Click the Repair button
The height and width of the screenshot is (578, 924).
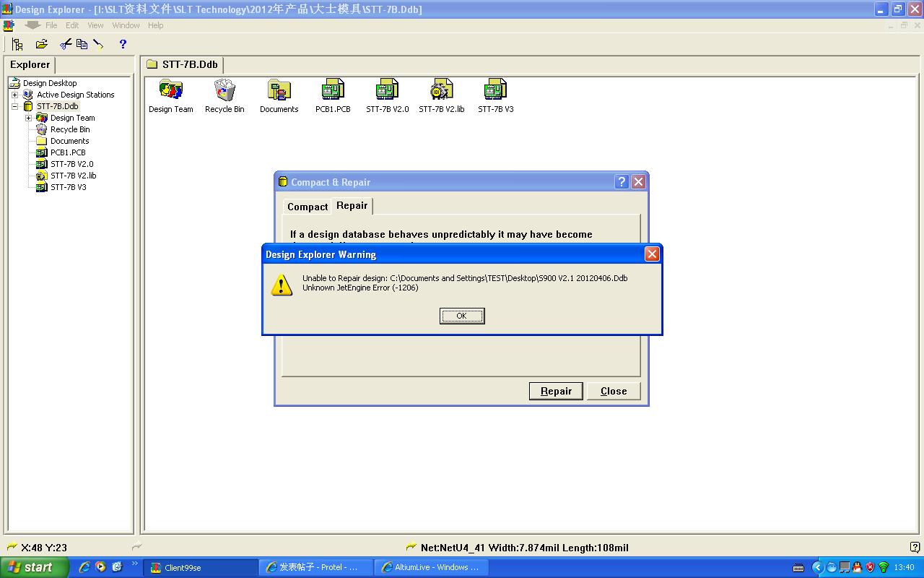tap(556, 391)
